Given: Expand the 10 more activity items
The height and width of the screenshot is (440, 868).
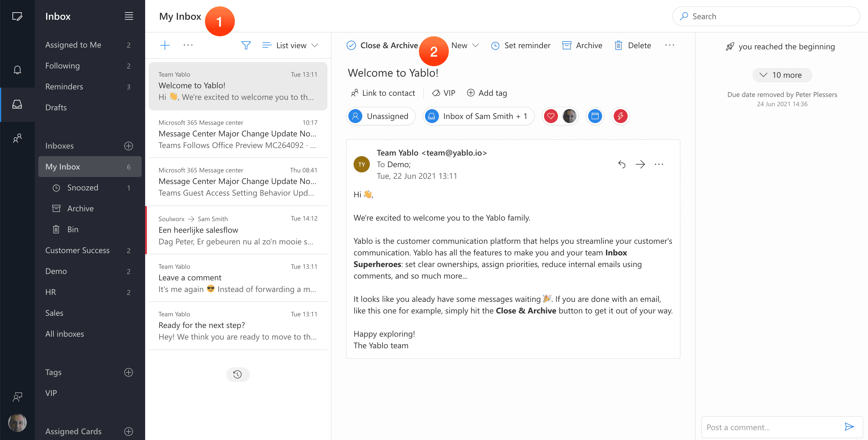Looking at the screenshot, I should pos(782,75).
